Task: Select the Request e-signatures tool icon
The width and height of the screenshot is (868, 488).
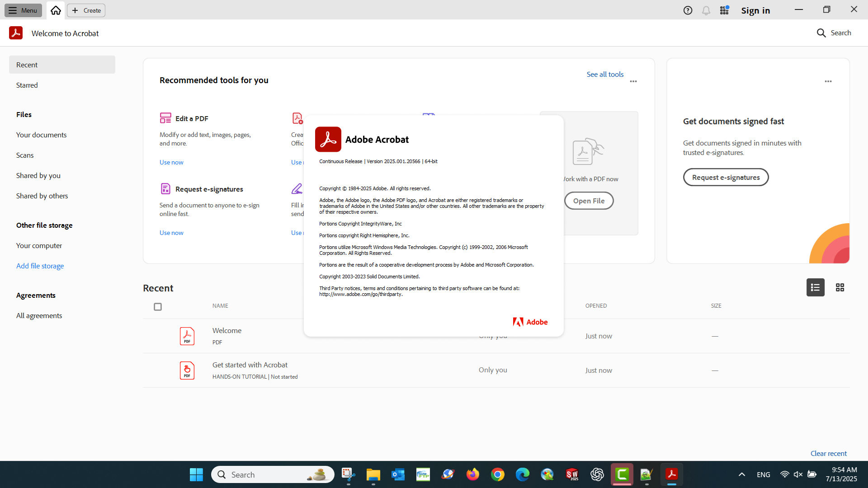Action: (x=165, y=188)
